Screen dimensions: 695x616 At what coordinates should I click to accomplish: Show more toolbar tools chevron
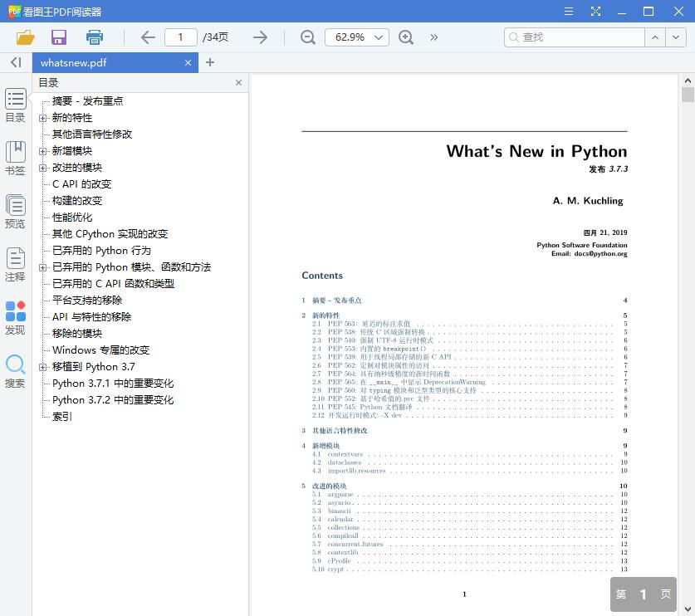coord(434,37)
